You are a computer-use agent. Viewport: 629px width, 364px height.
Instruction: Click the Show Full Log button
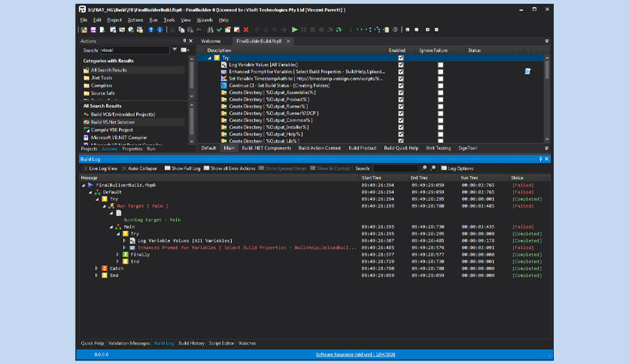pos(183,168)
